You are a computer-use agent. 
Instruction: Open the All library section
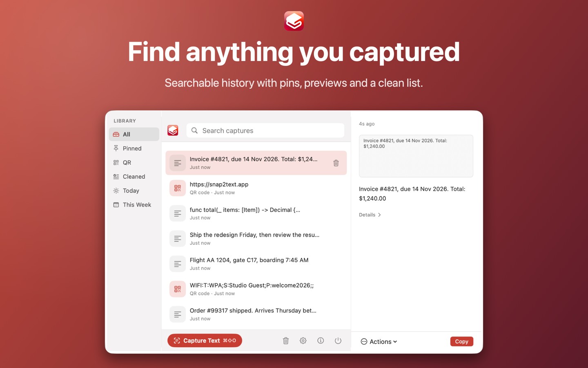134,134
